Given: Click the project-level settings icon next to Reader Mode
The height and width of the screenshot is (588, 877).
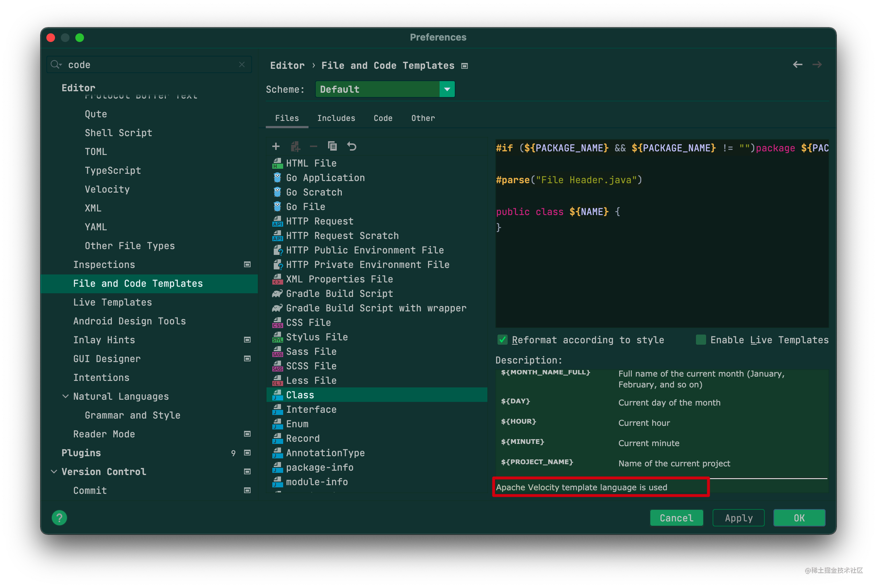Looking at the screenshot, I should [x=247, y=434].
